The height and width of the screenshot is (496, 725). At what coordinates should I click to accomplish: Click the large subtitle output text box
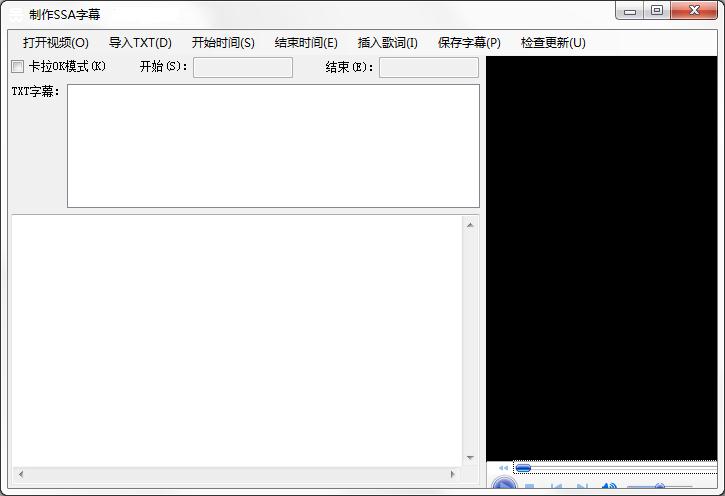237,341
